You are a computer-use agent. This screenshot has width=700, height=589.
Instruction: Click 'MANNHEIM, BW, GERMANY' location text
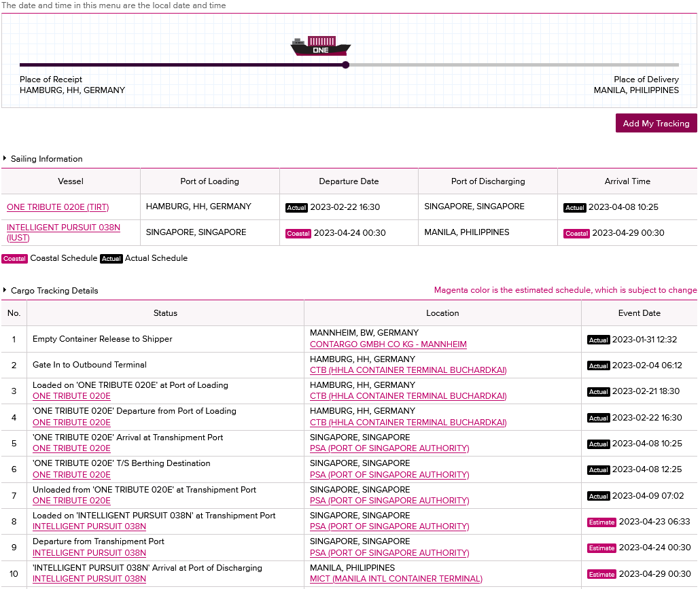pyautogui.click(x=364, y=333)
